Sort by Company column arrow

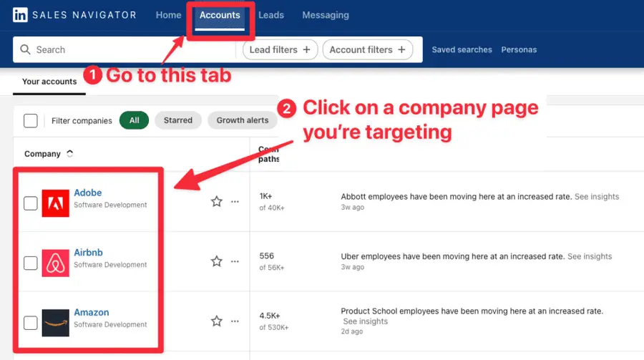click(x=70, y=153)
